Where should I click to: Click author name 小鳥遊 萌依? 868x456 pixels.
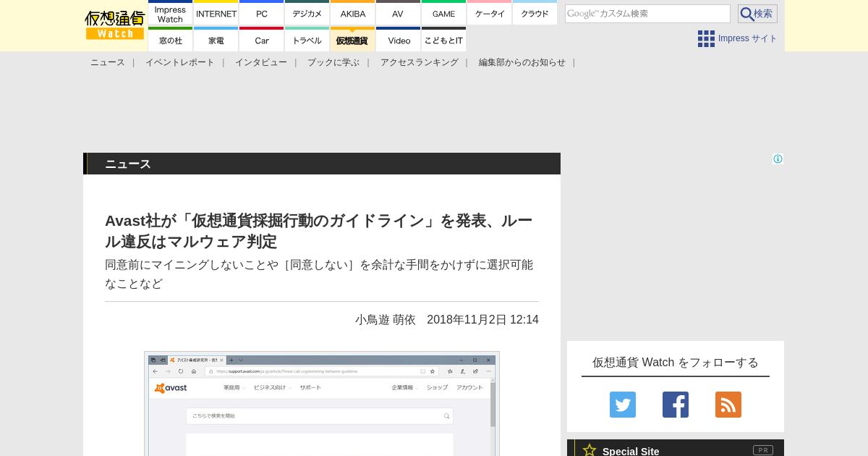(386, 319)
